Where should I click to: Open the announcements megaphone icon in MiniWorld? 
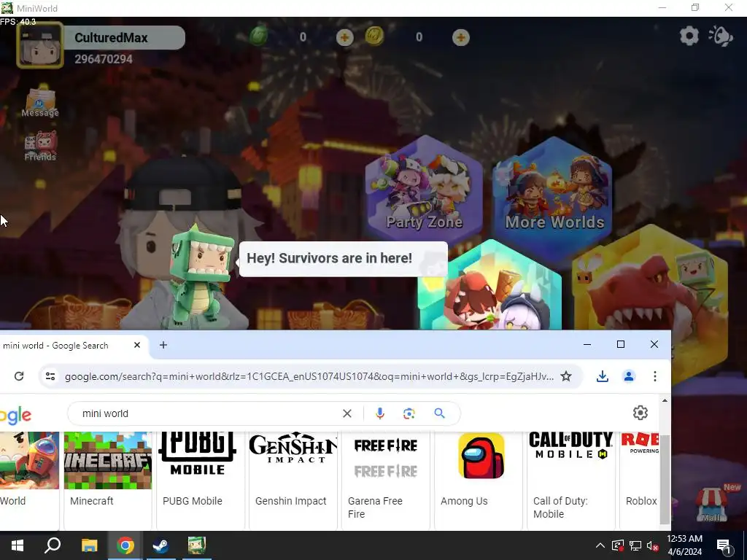click(721, 36)
